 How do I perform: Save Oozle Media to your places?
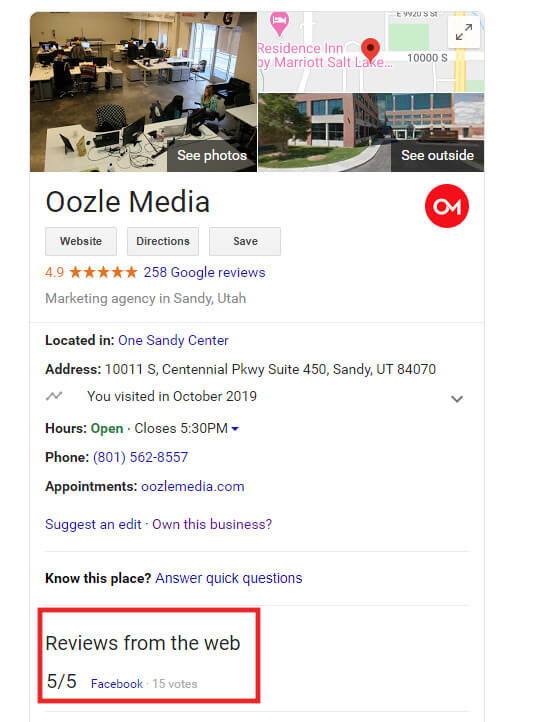click(245, 241)
